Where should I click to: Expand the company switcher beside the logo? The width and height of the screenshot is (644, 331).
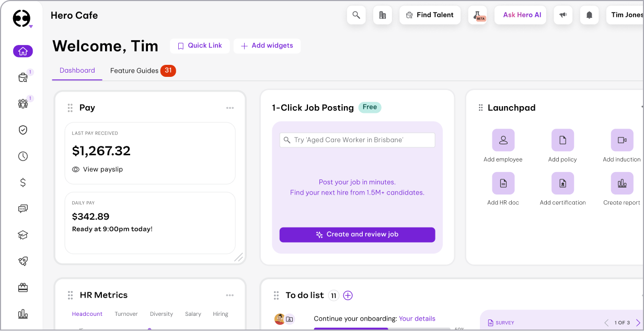click(x=31, y=26)
